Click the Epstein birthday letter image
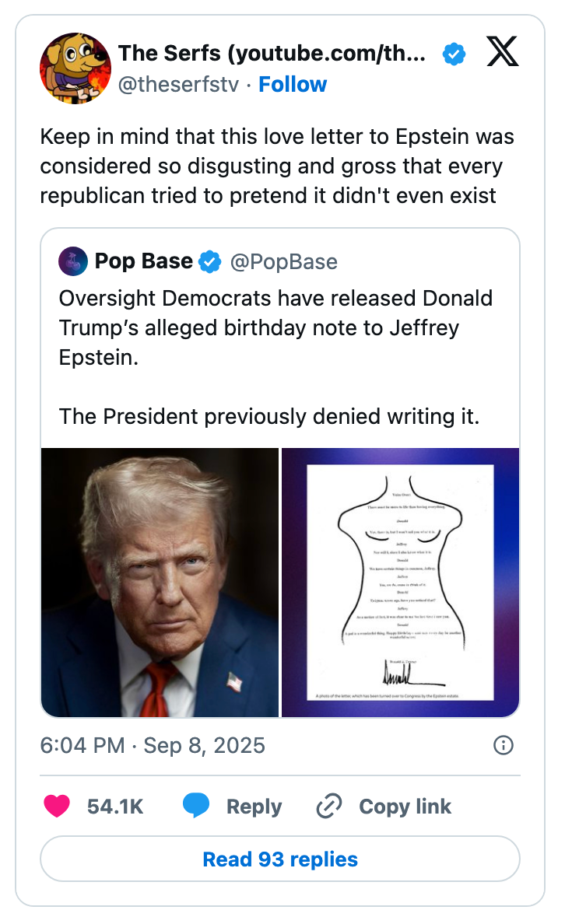The width and height of the screenshot is (565, 924). (x=400, y=580)
